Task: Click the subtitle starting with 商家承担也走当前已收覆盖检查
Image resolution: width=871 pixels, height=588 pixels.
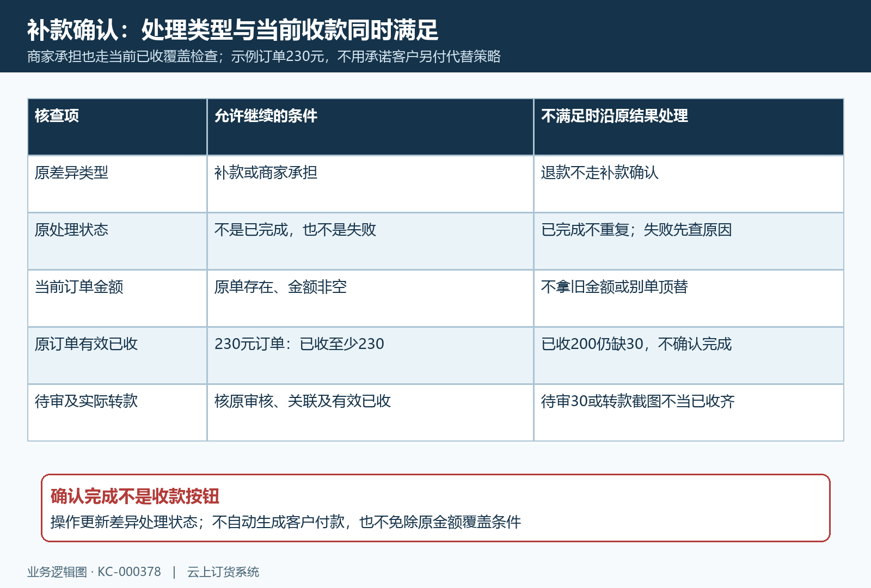Action: (264, 57)
